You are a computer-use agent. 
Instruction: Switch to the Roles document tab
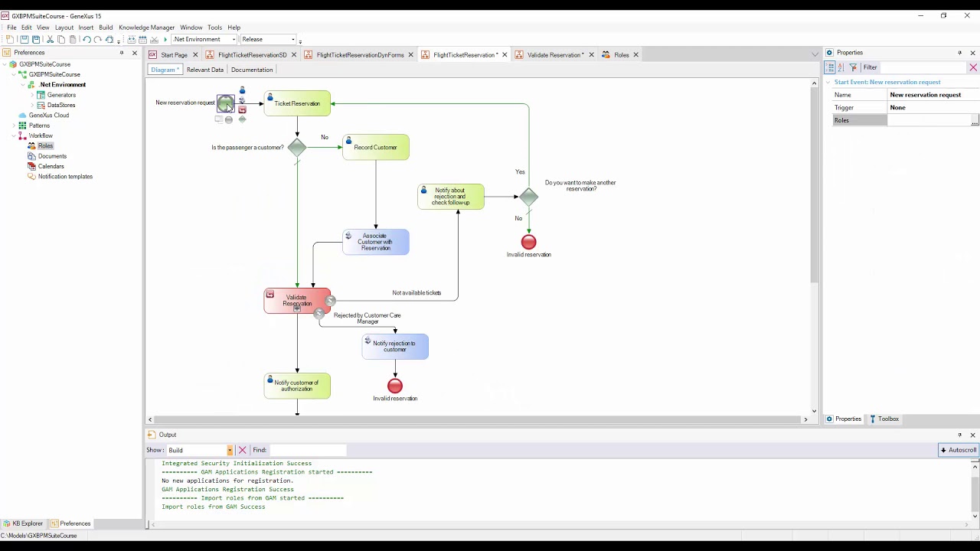[621, 55]
